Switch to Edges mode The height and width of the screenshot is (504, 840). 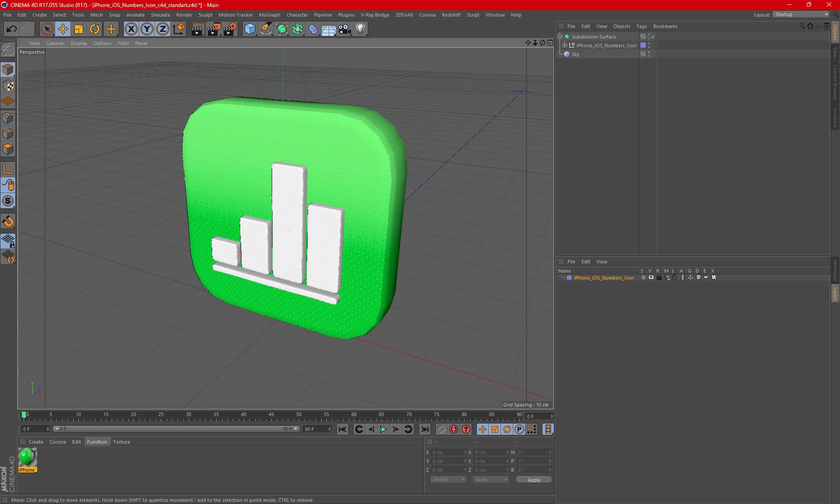click(8, 133)
